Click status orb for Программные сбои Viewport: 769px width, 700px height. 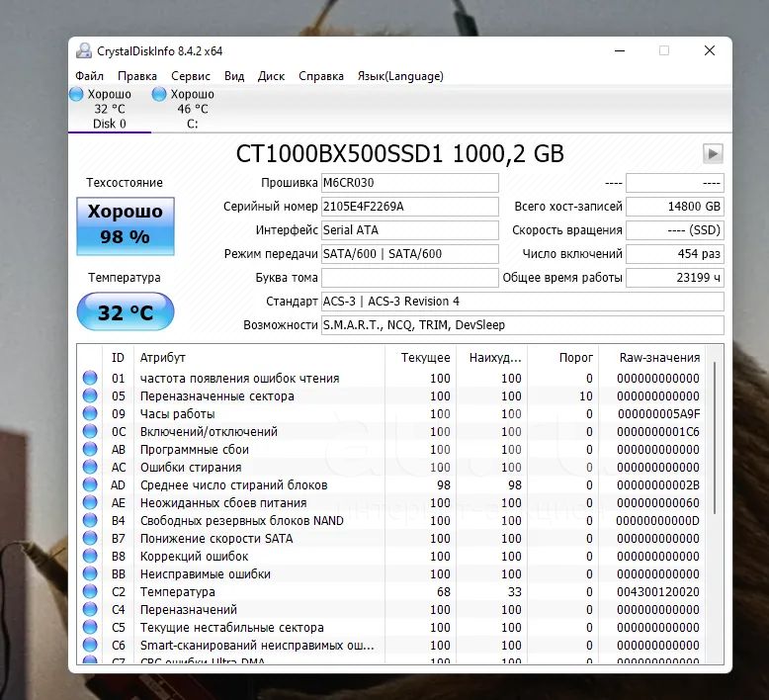(90, 449)
